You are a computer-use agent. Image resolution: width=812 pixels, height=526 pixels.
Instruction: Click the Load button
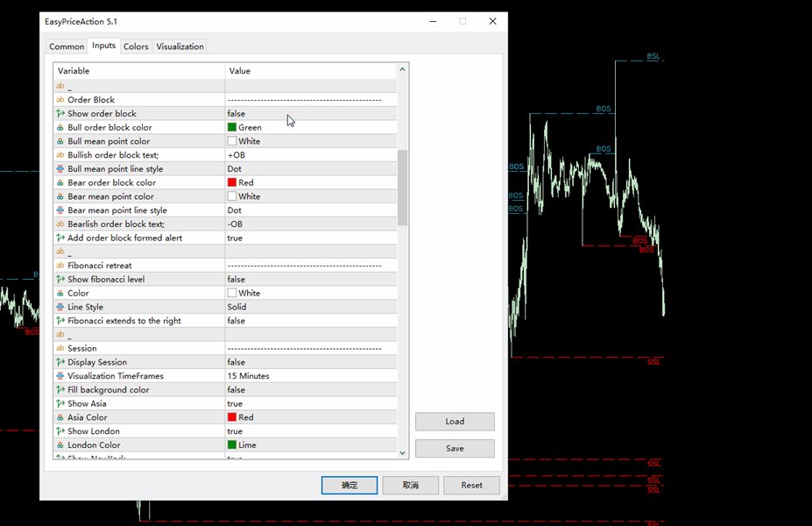pyautogui.click(x=455, y=422)
